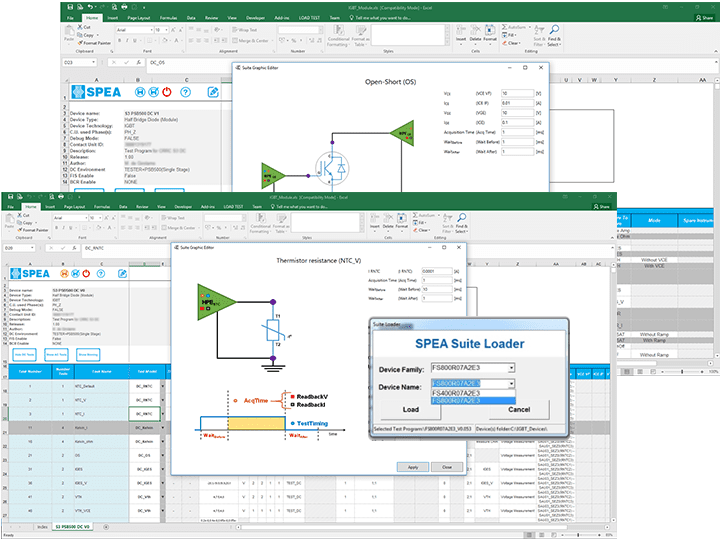720x540 pixels.
Task: Toggle Wrap Text in the back window's ribbon
Action: 244,30
